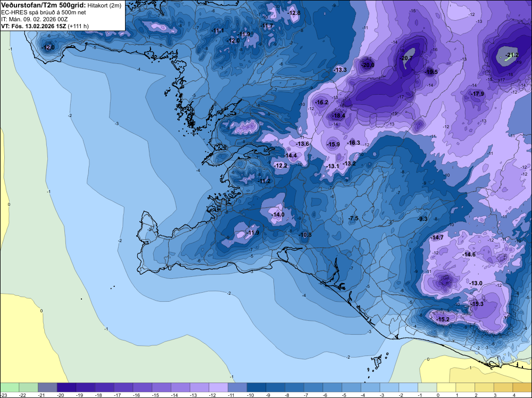The image size is (532, 398).
Task: Click the -14.6 temperature label
Action: click(469, 254)
